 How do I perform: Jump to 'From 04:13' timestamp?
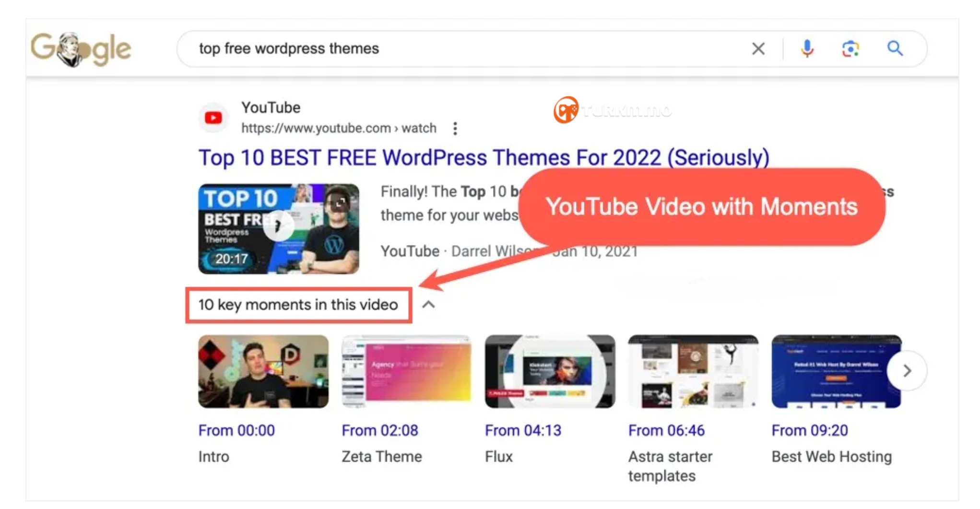(523, 430)
